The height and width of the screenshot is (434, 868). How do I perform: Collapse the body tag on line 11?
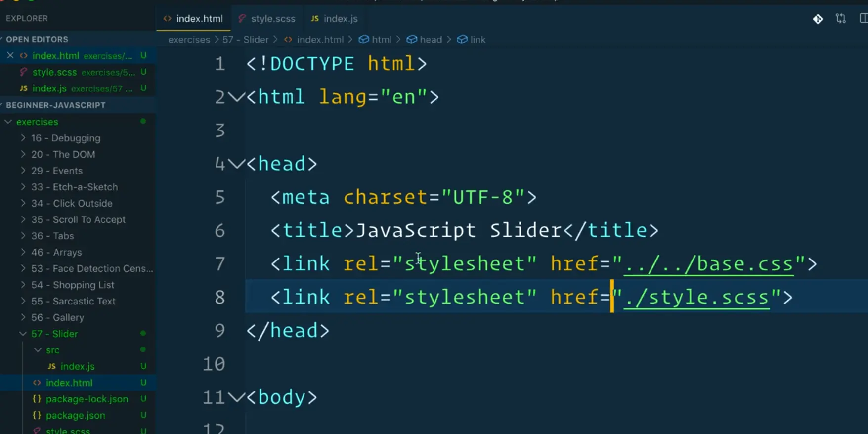[237, 397]
